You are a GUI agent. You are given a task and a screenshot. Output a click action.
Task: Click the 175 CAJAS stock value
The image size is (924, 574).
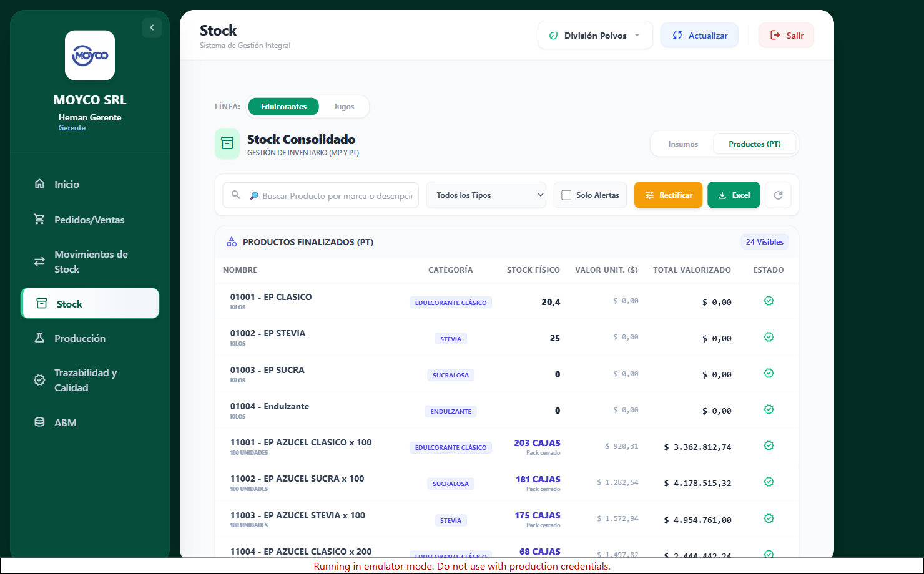(538, 515)
